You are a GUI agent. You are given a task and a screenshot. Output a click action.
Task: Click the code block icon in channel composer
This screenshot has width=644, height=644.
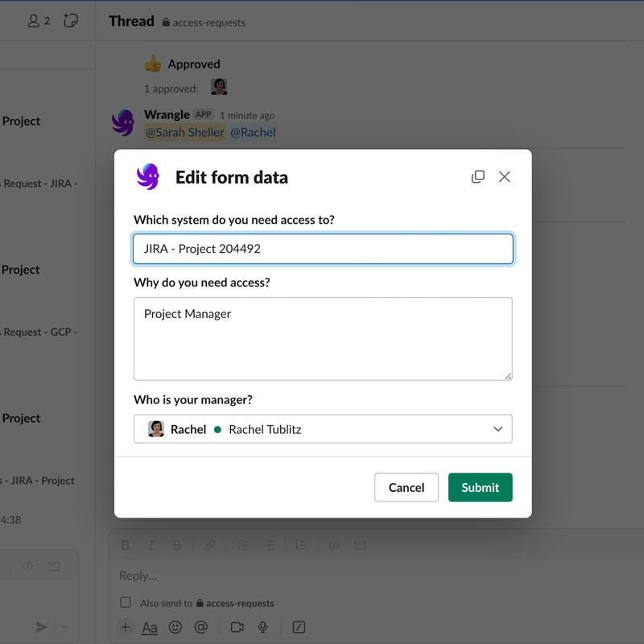click(x=53, y=567)
